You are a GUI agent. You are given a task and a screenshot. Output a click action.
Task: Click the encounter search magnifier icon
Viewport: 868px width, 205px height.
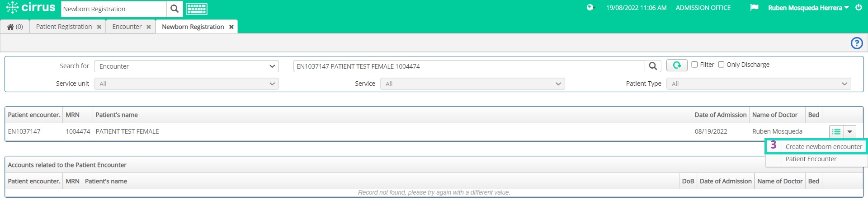[x=653, y=66]
